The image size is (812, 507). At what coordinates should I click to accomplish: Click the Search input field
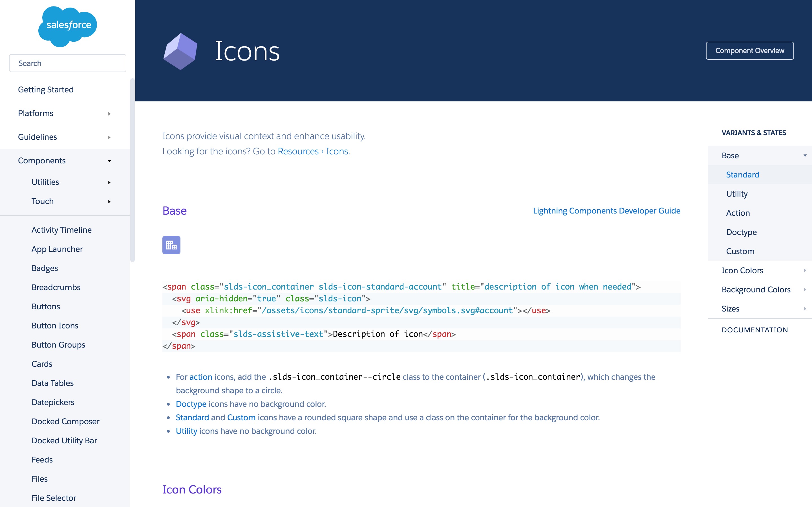pos(67,63)
